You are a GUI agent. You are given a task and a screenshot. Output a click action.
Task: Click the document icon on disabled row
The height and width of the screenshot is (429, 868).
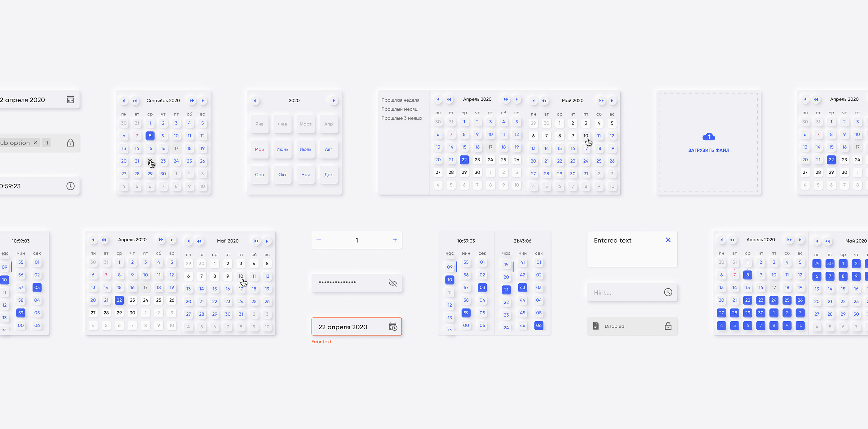pyautogui.click(x=596, y=326)
